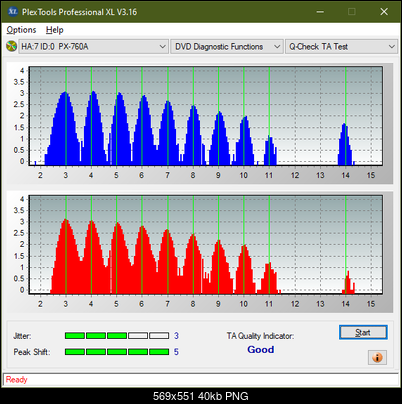This screenshot has height=404, width=402.
Task: Click the Peak Shift level indicator bar
Action: click(x=117, y=352)
